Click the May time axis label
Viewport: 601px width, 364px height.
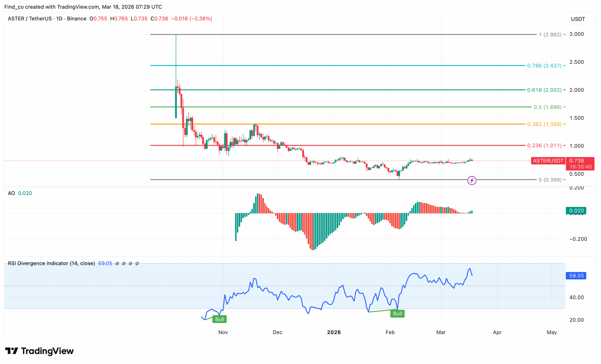click(552, 332)
